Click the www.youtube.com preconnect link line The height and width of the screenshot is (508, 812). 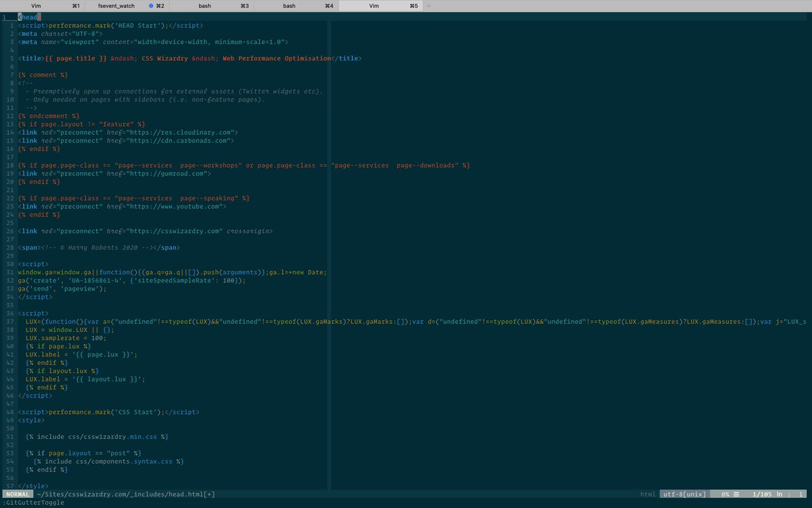point(122,206)
